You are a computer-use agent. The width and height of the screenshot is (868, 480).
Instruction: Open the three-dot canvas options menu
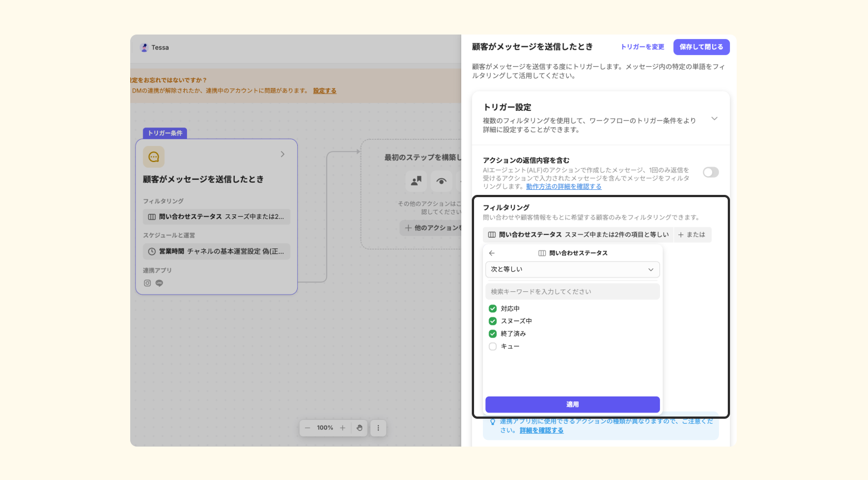click(x=378, y=428)
